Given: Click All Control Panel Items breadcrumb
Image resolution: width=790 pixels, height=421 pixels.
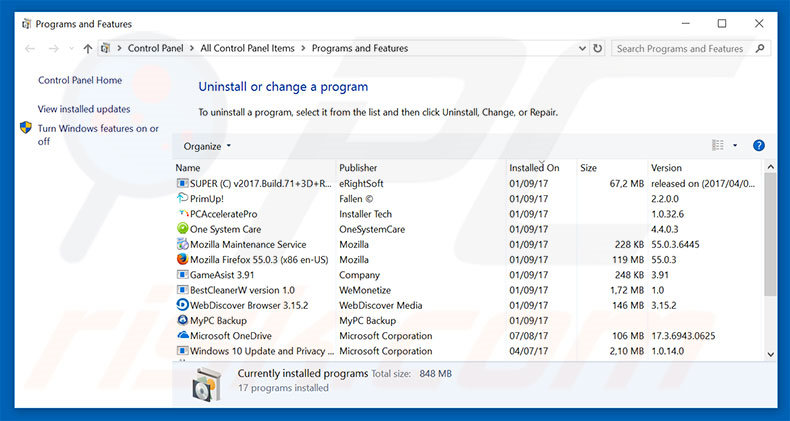Looking at the screenshot, I should click(x=247, y=48).
